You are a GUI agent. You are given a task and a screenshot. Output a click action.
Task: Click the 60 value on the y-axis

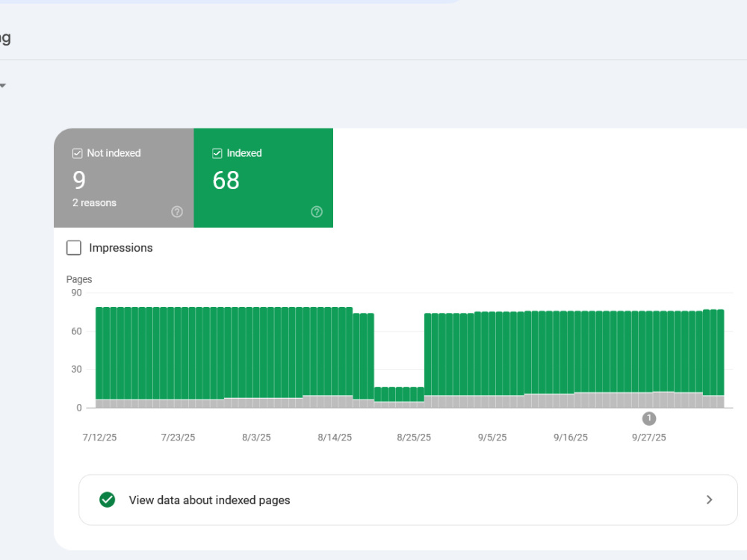[x=76, y=331]
